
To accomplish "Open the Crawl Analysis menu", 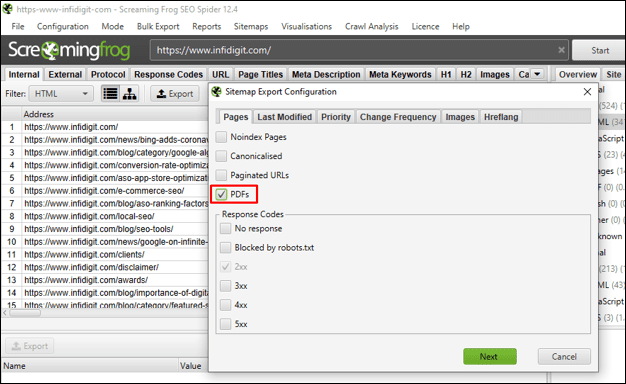I will [372, 26].
